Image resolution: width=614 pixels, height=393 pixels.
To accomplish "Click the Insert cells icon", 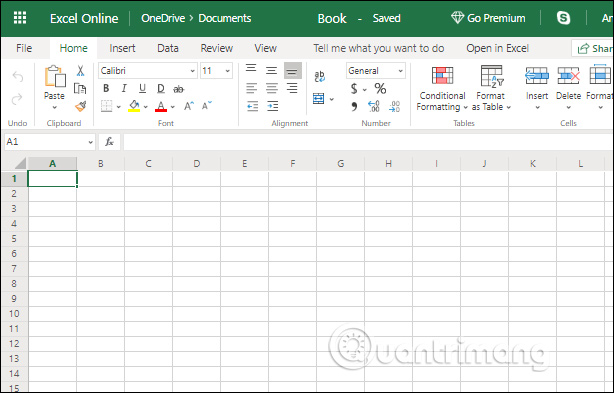I will [537, 76].
